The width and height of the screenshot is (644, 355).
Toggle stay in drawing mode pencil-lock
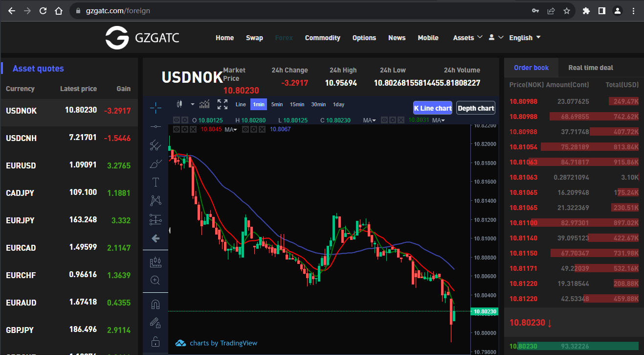point(155,323)
